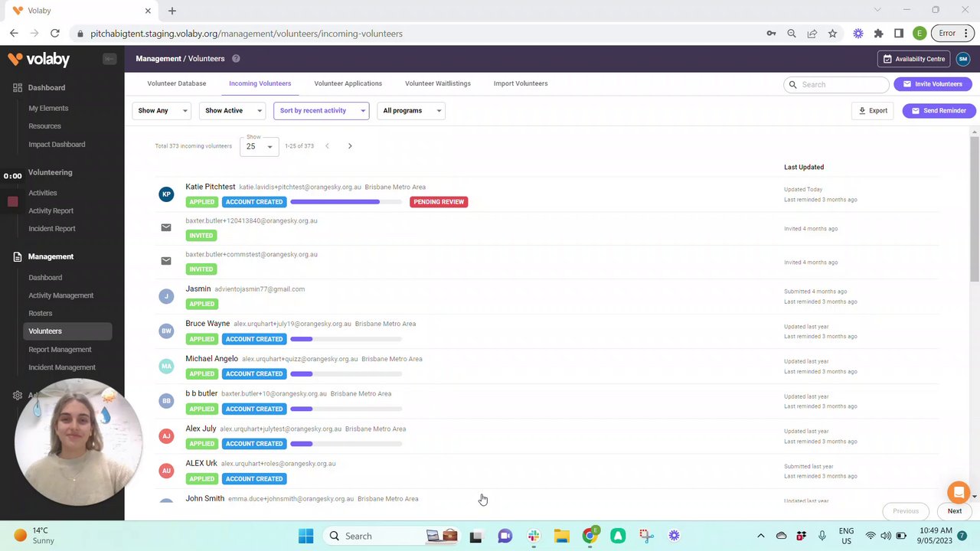
Task: Open Incident Management in sidebar
Action: pyautogui.click(x=62, y=367)
